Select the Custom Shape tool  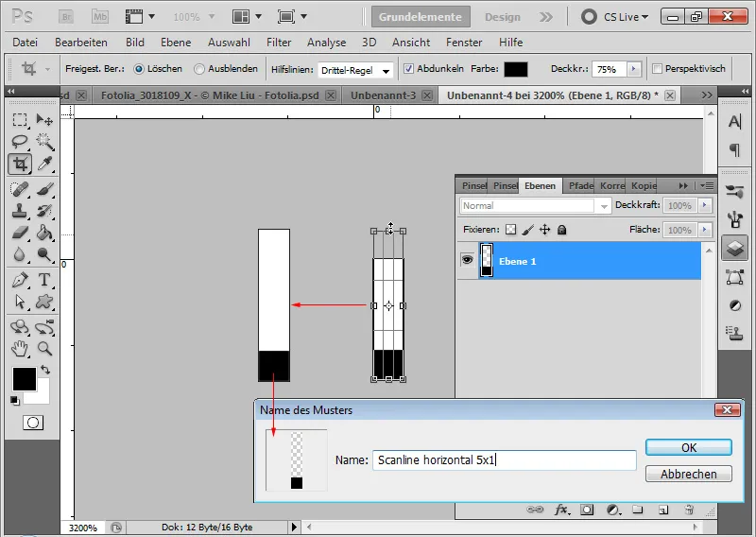[x=44, y=302]
